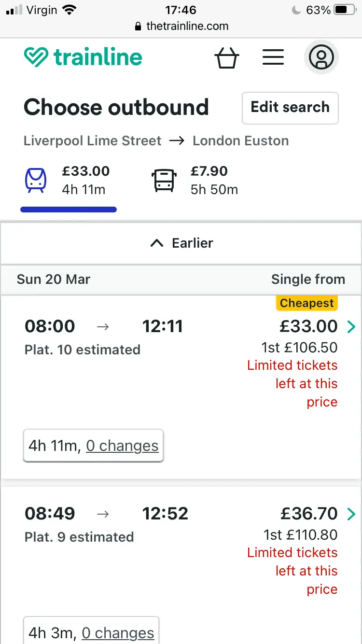Expand 4h 11m, 0 changes journey details
This screenshot has height=644, width=362.
(94, 446)
